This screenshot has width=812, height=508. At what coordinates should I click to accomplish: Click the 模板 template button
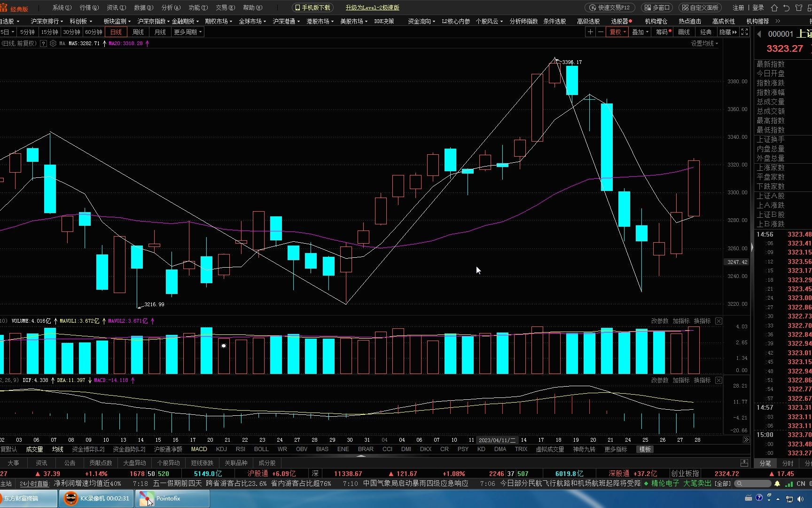tap(645, 449)
